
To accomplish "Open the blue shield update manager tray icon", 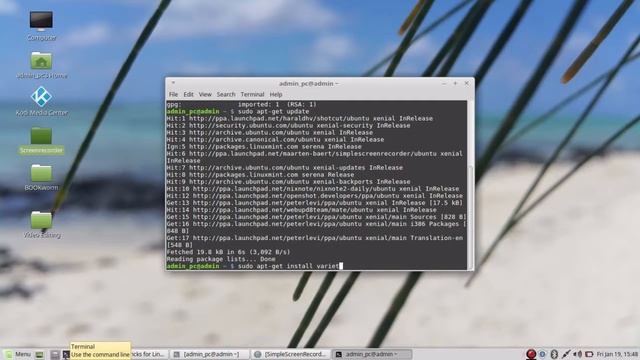I will click(542, 354).
